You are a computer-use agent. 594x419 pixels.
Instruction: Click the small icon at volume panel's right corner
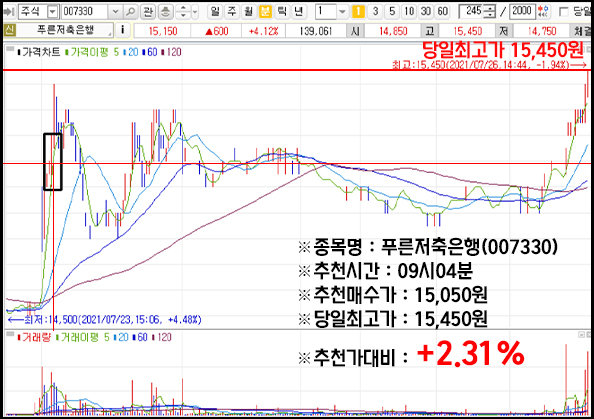pos(581,335)
